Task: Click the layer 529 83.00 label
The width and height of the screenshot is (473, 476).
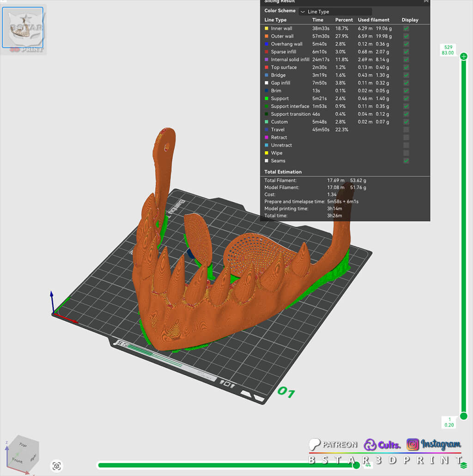Action: 448,50
